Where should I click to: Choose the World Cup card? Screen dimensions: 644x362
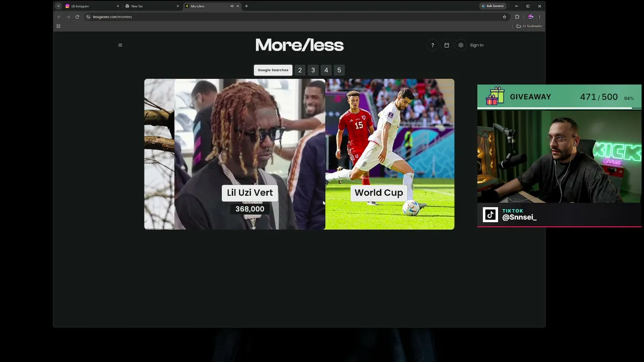point(390,154)
